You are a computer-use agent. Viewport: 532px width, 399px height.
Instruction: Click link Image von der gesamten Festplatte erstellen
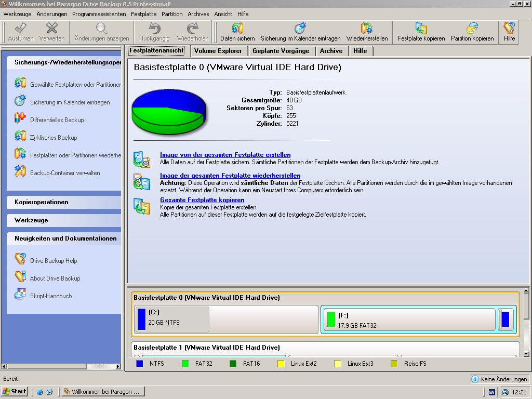pyautogui.click(x=225, y=155)
